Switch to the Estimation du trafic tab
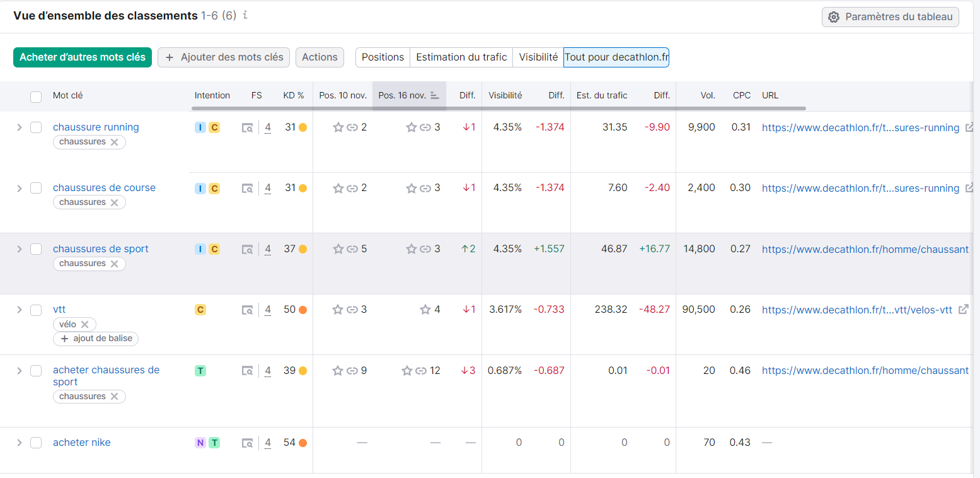 [x=461, y=57]
